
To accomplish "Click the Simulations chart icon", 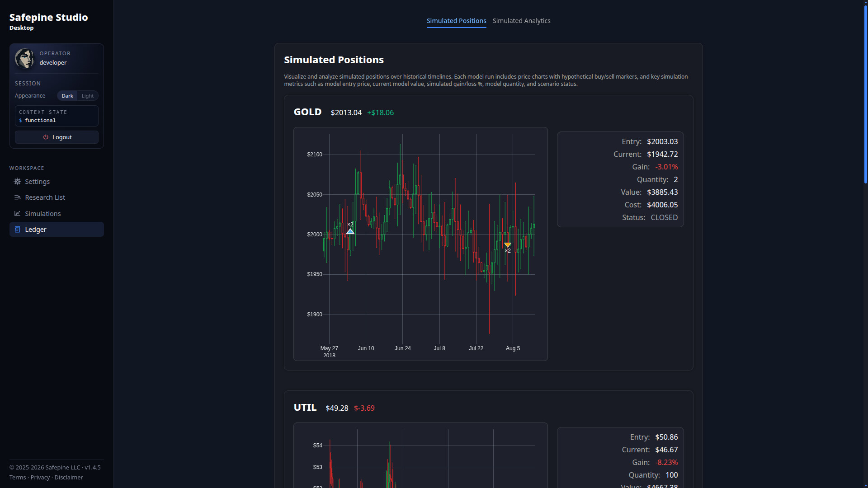I will pyautogui.click(x=17, y=214).
